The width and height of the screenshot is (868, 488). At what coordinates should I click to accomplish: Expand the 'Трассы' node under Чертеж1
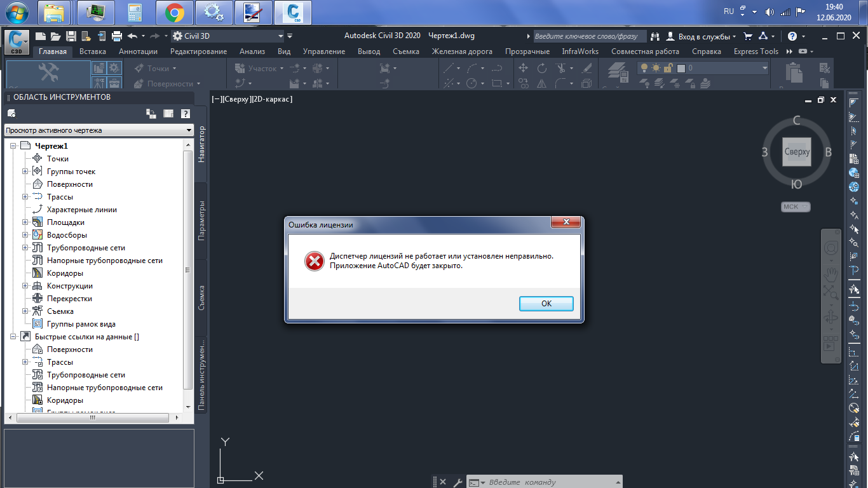coord(25,197)
